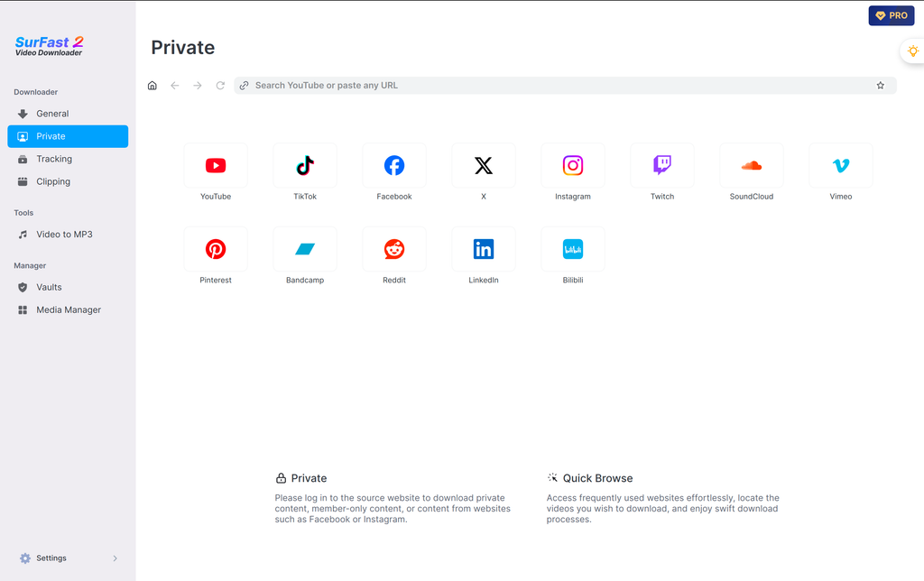
Task: Reload the page with refresh icon
Action: pyautogui.click(x=220, y=86)
